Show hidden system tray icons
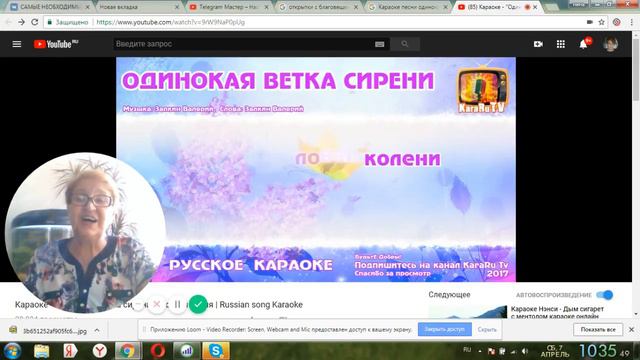 480,351
